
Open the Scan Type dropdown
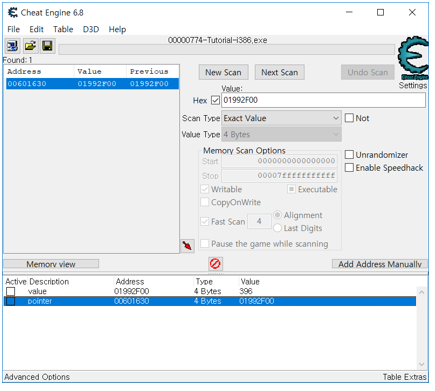pos(281,118)
